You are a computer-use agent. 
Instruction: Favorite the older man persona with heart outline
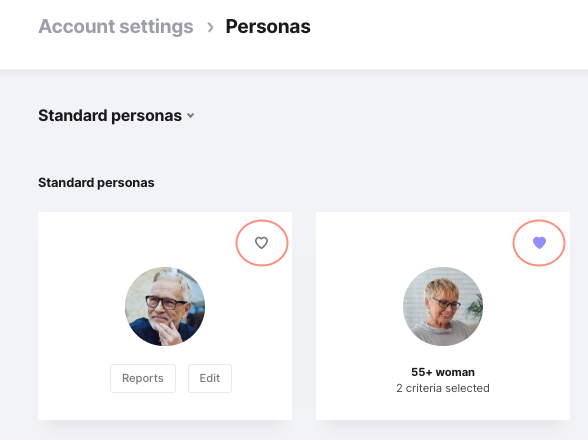coord(261,243)
